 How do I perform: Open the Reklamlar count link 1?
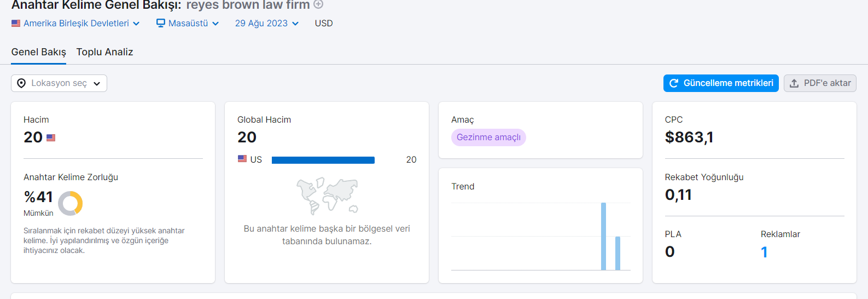tap(764, 252)
